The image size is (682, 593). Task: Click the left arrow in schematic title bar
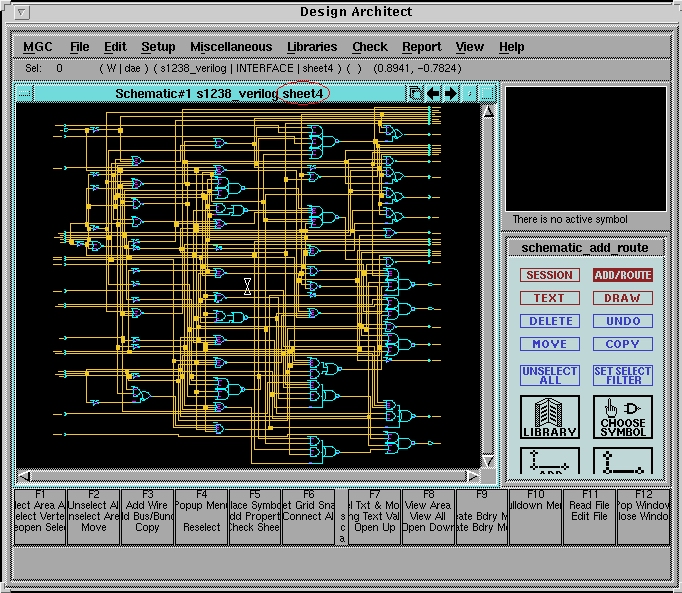click(433, 93)
